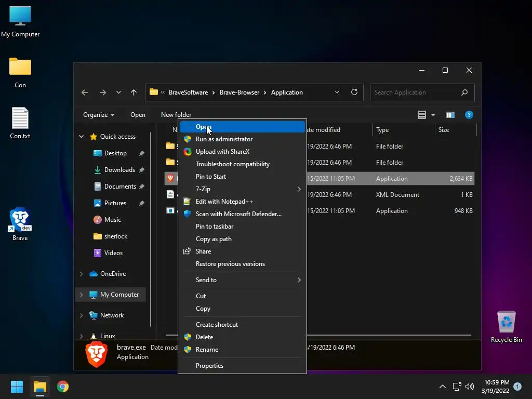Viewport: 532px width, 399px height.
Task: Open Properties from the context menu
Action: coord(242,366)
